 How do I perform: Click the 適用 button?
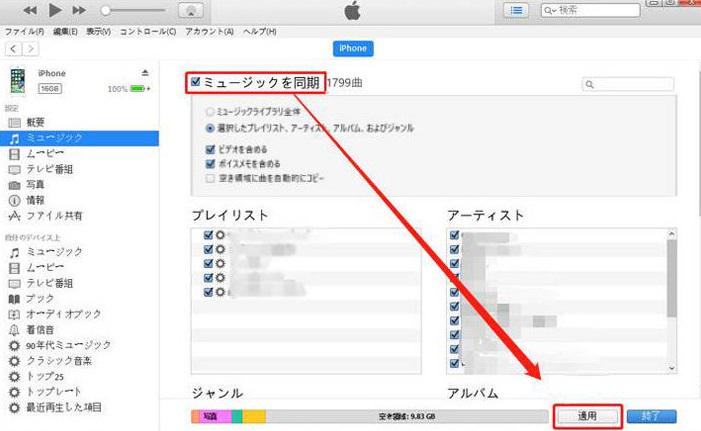588,415
